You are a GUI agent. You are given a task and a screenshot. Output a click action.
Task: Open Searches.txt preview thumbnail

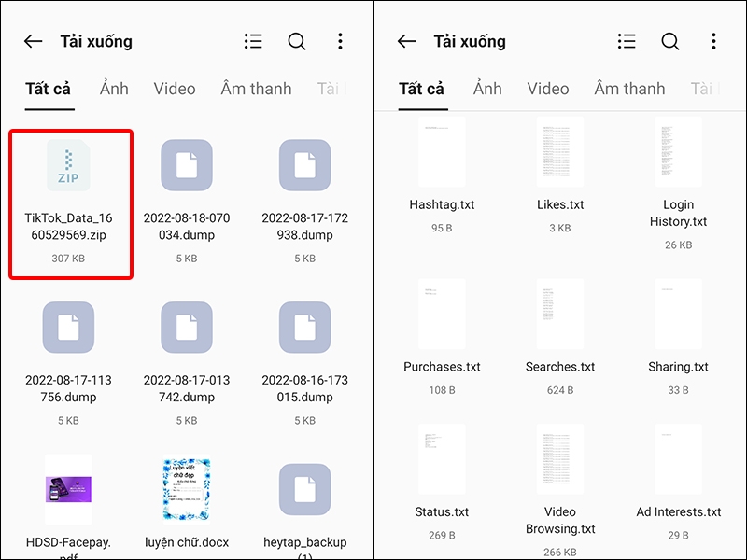tap(559, 315)
